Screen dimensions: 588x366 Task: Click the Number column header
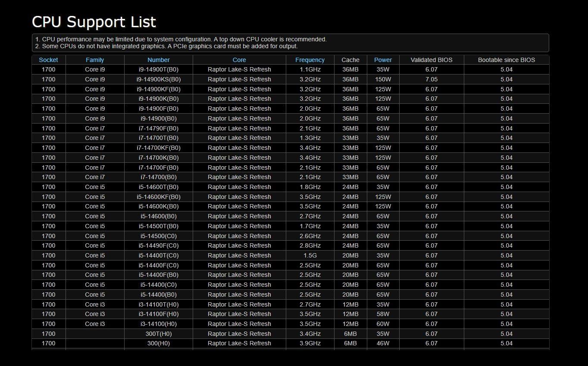click(x=159, y=60)
